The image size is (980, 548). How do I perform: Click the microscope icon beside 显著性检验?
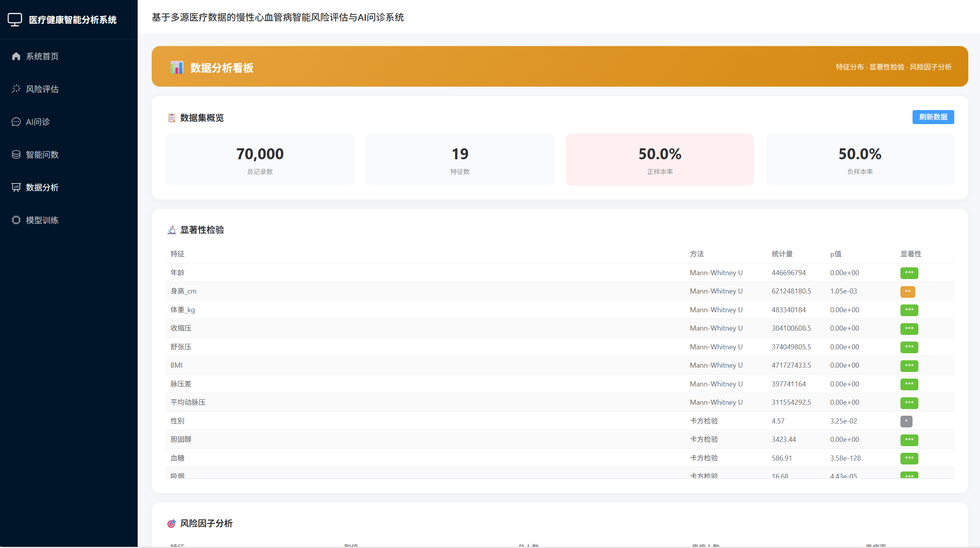(172, 230)
